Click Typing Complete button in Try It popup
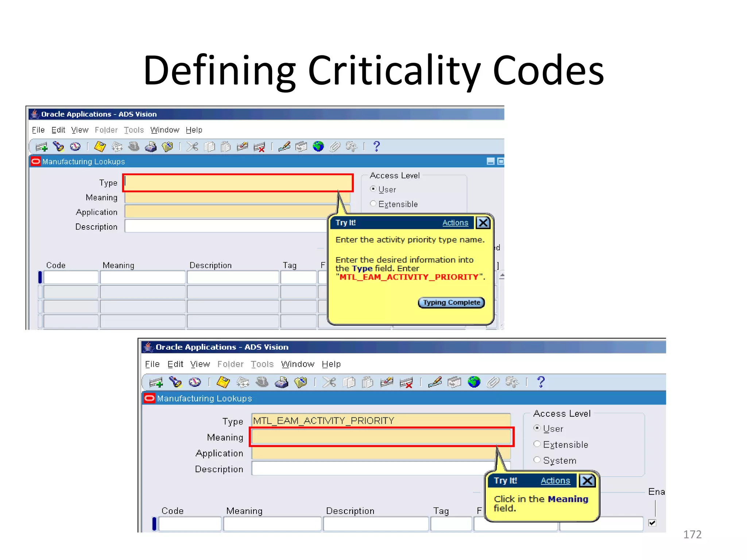This screenshot has height=560, width=747. click(x=452, y=303)
